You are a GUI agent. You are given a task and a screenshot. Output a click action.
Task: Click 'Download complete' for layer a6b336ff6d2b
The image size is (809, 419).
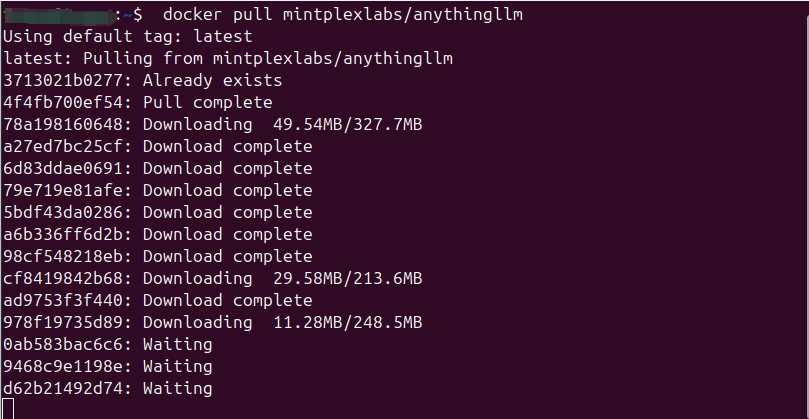(x=227, y=235)
